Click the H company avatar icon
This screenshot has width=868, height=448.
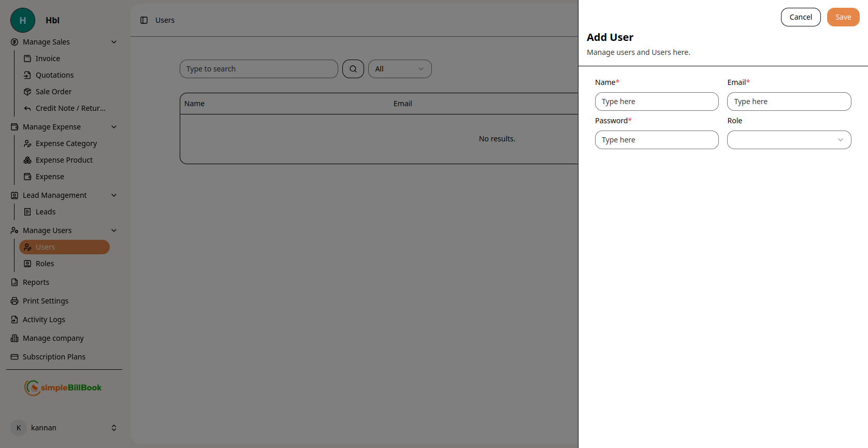pos(23,20)
